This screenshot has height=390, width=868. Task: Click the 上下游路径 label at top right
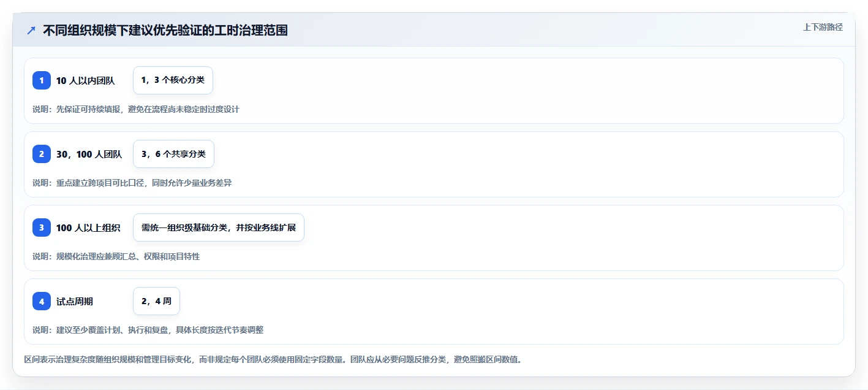click(x=823, y=27)
